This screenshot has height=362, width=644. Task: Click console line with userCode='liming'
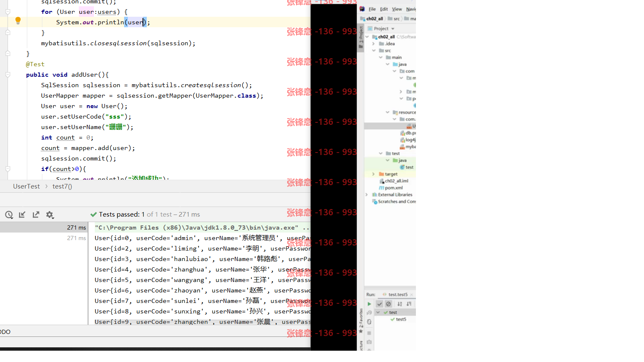point(203,248)
